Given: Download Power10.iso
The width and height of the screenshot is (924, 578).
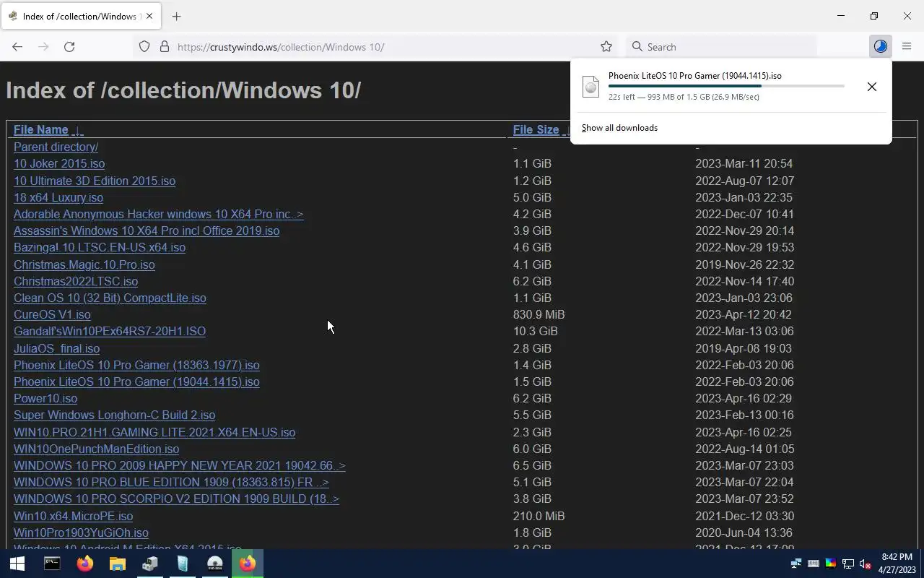Looking at the screenshot, I should click(x=45, y=398).
